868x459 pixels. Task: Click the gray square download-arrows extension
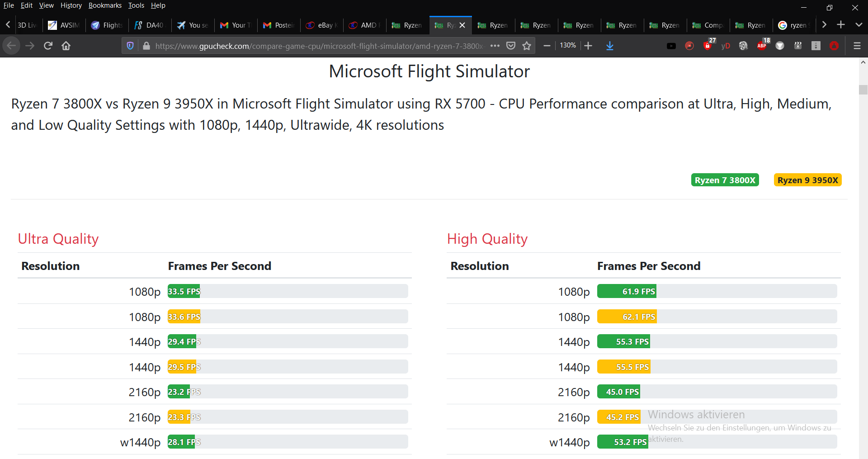coord(816,46)
